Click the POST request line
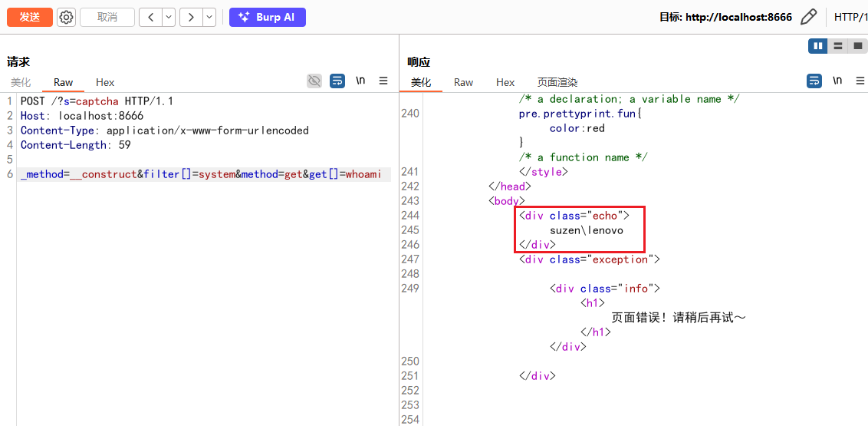Viewport: 868px width, 426px height. (x=97, y=101)
